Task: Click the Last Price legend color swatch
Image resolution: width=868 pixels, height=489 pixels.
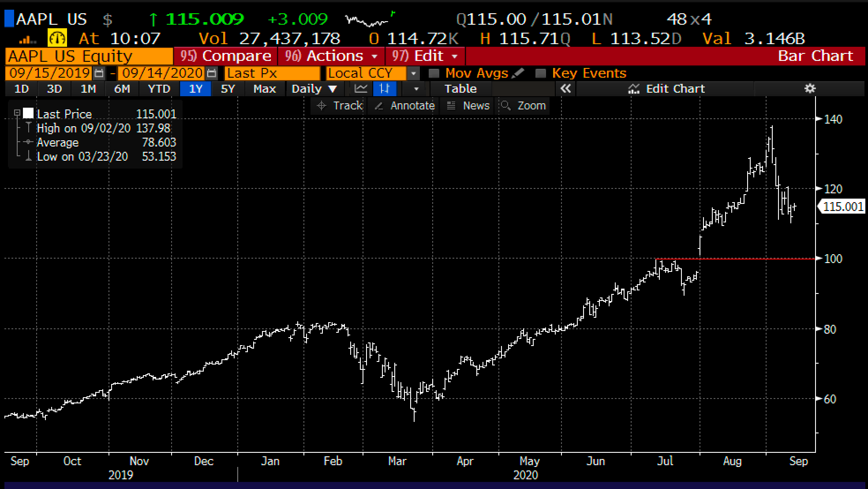Action: click(28, 113)
